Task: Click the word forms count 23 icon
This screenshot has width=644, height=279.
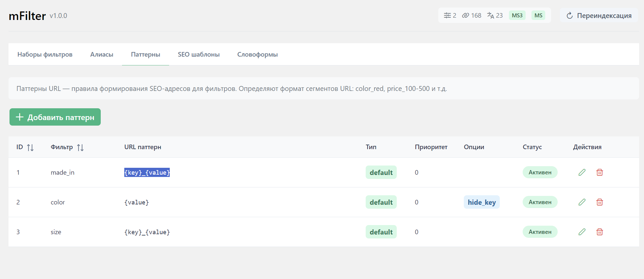Action: [x=495, y=15]
